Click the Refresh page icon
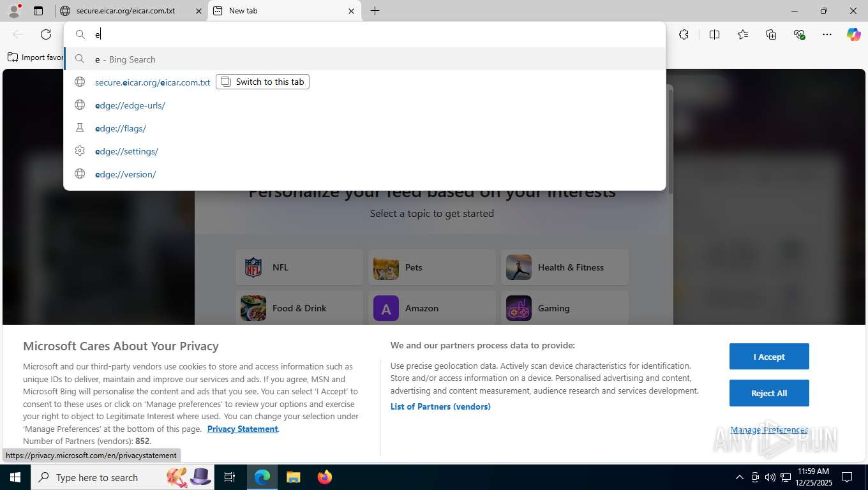The width and height of the screenshot is (868, 490). tap(46, 34)
